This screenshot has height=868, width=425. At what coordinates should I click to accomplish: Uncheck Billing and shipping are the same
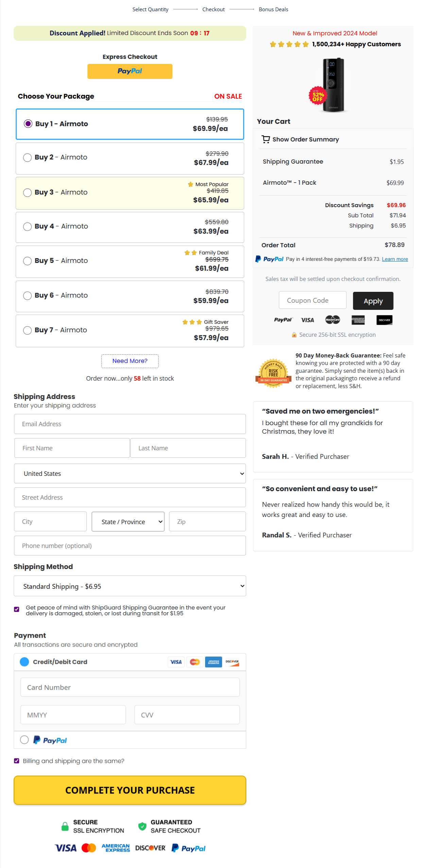pyautogui.click(x=16, y=761)
